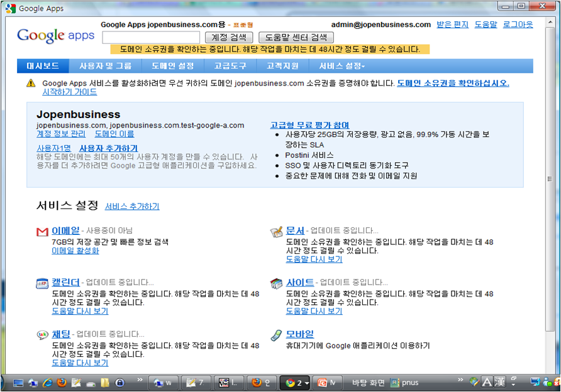
Task: Click the notepad icon in quick launch
Action: [x=76, y=383]
